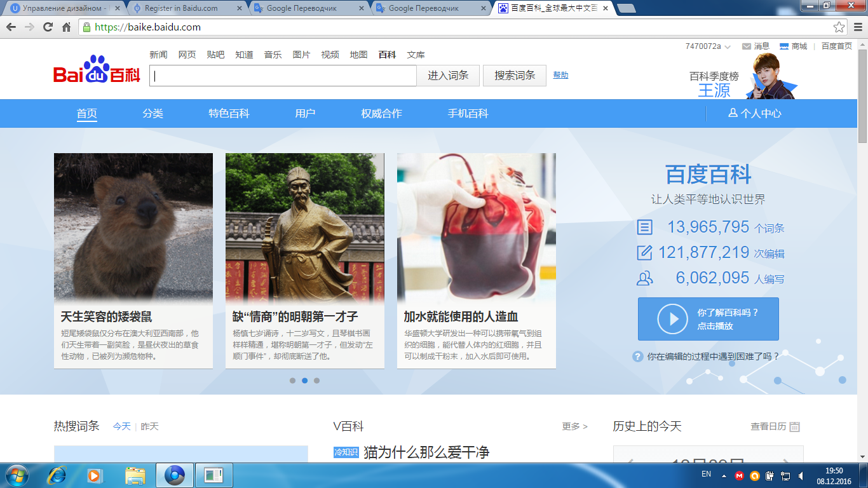Image resolution: width=868 pixels, height=488 pixels.
Task: Click the browser back arrow
Action: click(x=11, y=27)
